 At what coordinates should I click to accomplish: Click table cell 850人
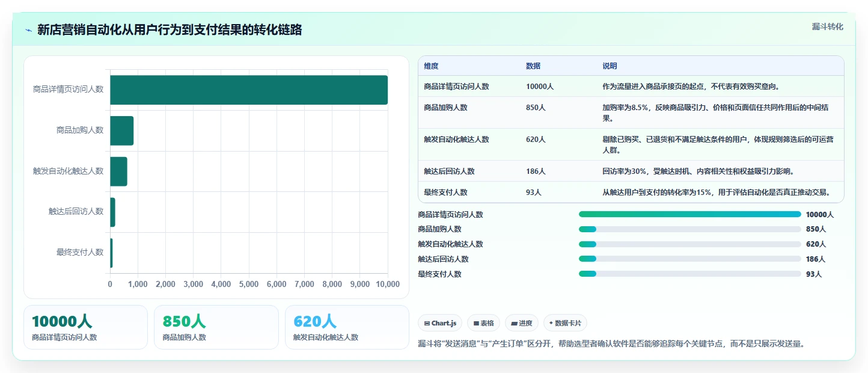(x=536, y=108)
